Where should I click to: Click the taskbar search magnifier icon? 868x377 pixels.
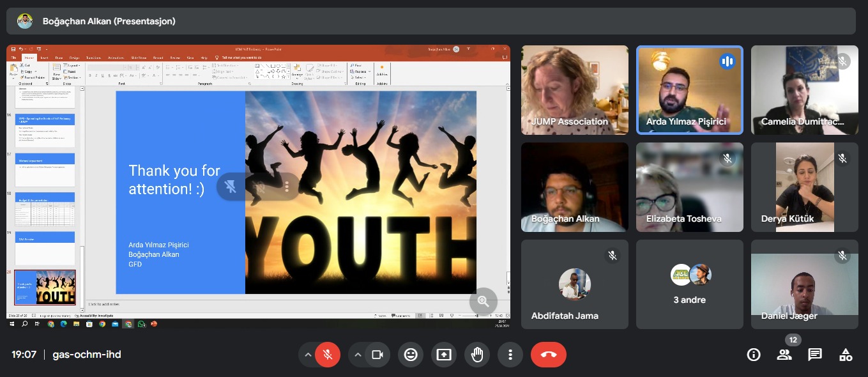click(24, 324)
